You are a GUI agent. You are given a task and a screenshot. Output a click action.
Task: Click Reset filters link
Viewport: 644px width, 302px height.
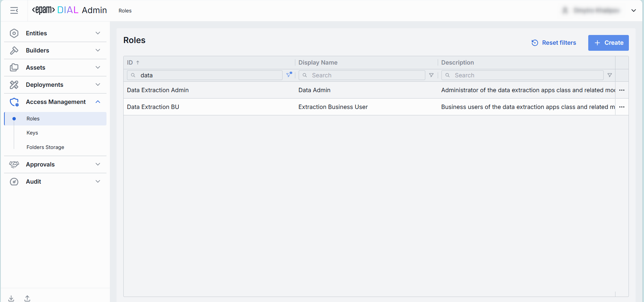(x=554, y=43)
